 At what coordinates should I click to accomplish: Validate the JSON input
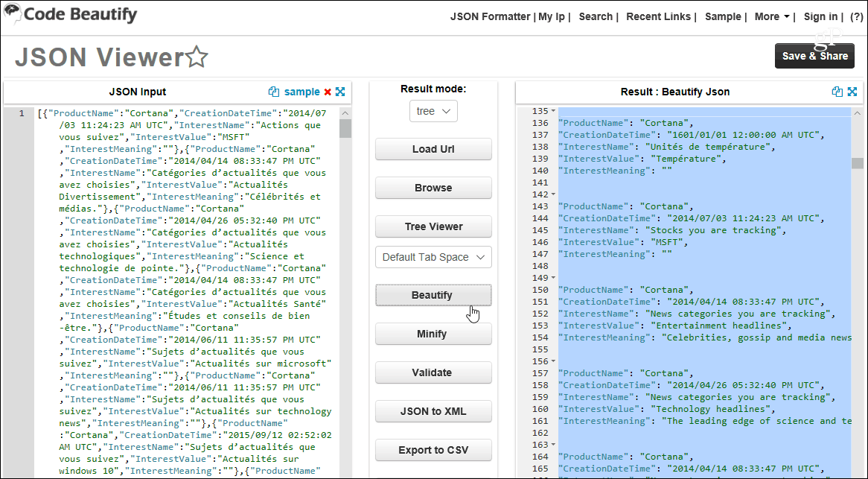(x=433, y=372)
